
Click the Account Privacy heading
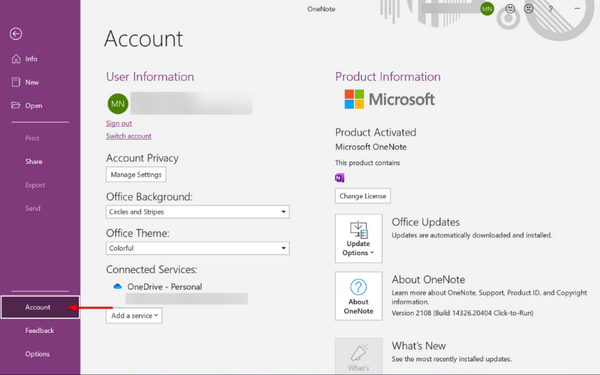(x=142, y=158)
